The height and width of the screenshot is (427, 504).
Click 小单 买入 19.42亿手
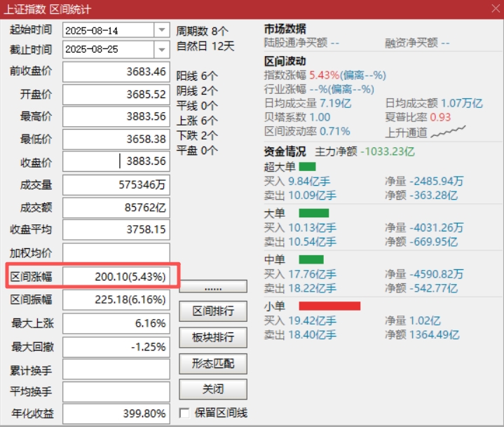[300, 320]
